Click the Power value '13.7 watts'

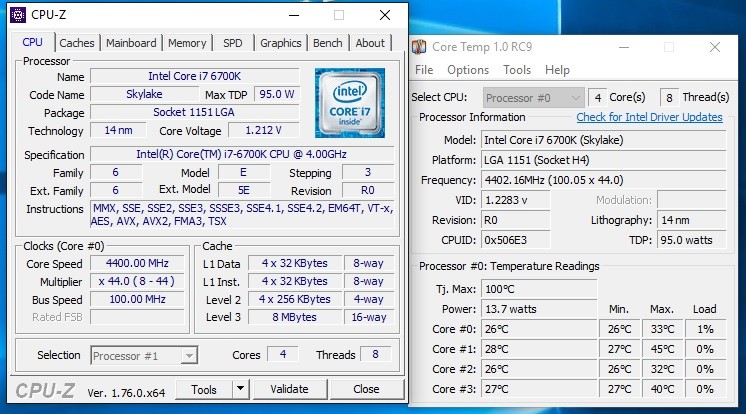539,309
